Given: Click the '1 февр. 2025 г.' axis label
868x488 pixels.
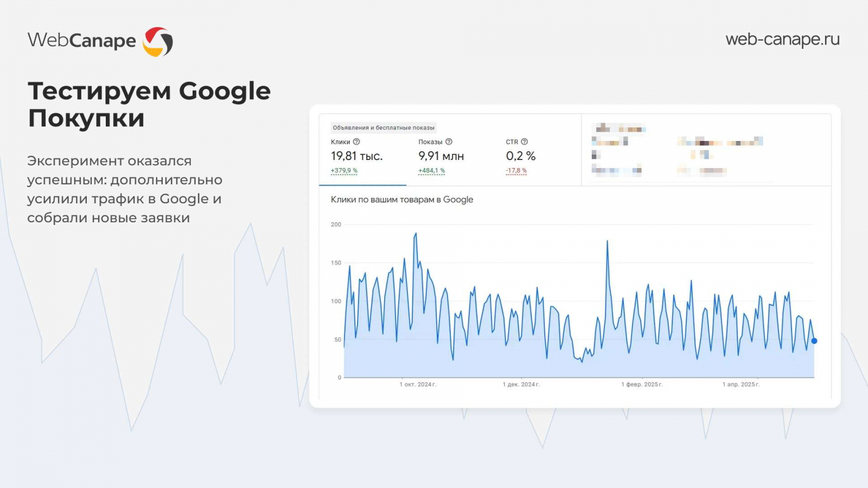Looking at the screenshot, I should pos(642,384).
